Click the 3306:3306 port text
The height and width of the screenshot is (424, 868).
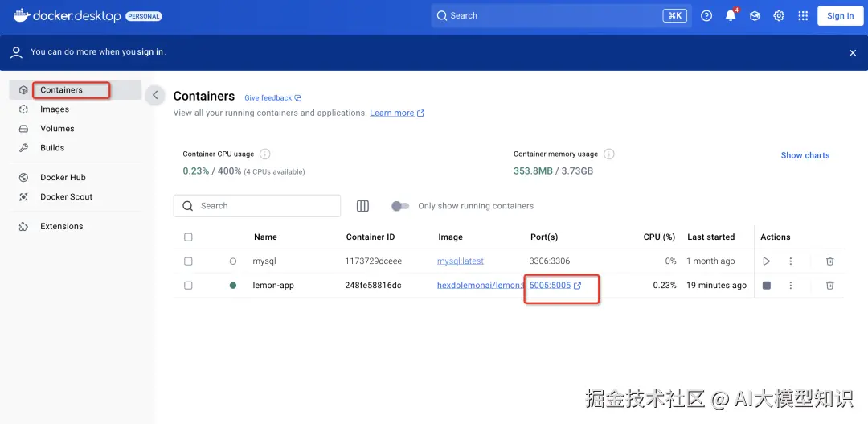point(550,261)
